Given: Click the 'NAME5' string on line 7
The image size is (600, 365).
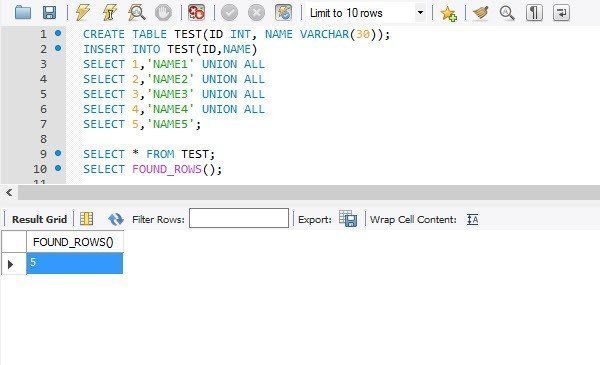Looking at the screenshot, I should click(x=170, y=124).
